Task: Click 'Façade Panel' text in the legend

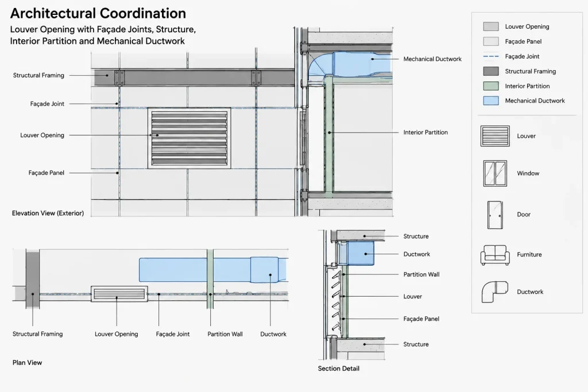Action: (x=523, y=41)
